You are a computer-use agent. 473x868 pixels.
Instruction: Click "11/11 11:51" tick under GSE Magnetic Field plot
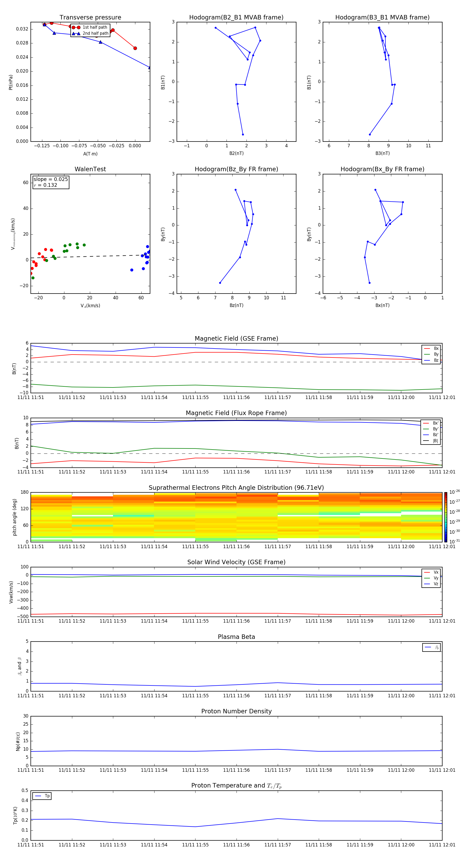(x=31, y=398)
